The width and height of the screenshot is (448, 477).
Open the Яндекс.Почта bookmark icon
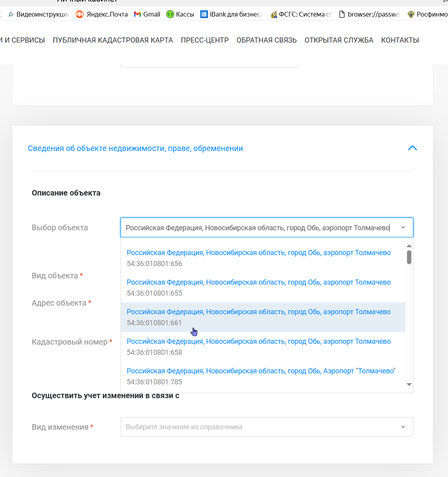80,14
